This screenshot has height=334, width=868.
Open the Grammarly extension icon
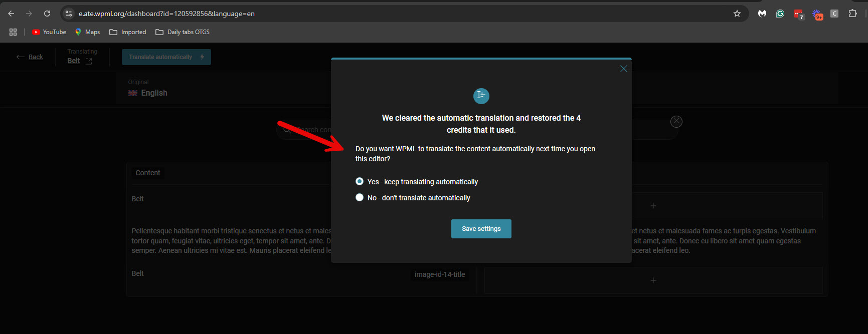coord(780,14)
